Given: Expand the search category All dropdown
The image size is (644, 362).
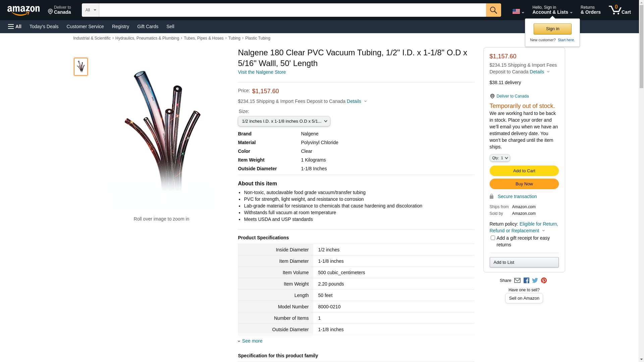Looking at the screenshot, I should (90, 10).
